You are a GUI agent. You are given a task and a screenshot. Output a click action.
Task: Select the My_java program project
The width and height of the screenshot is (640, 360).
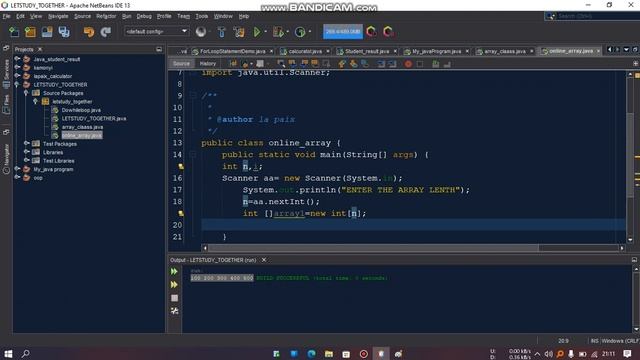53,169
